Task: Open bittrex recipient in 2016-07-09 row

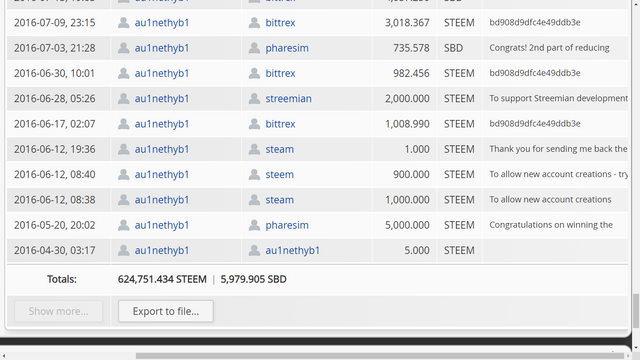Action: (280, 23)
